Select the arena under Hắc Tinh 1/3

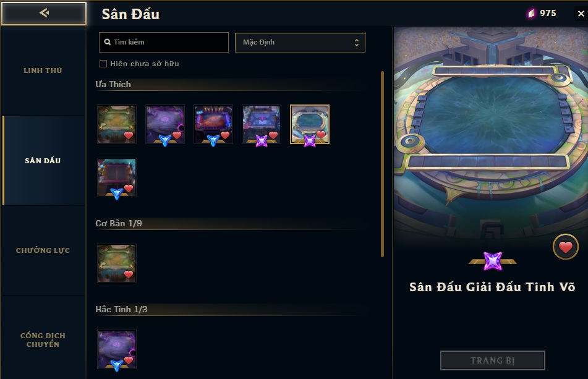117,349
